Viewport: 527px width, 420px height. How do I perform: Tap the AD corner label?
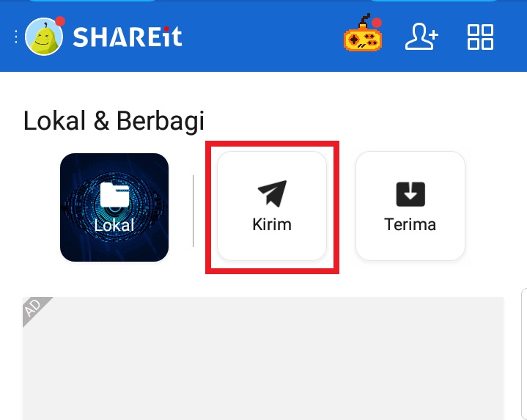(34, 307)
